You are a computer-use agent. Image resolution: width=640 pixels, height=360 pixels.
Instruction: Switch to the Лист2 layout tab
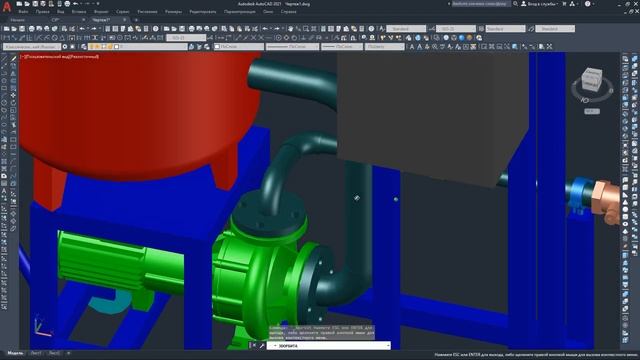(54, 353)
